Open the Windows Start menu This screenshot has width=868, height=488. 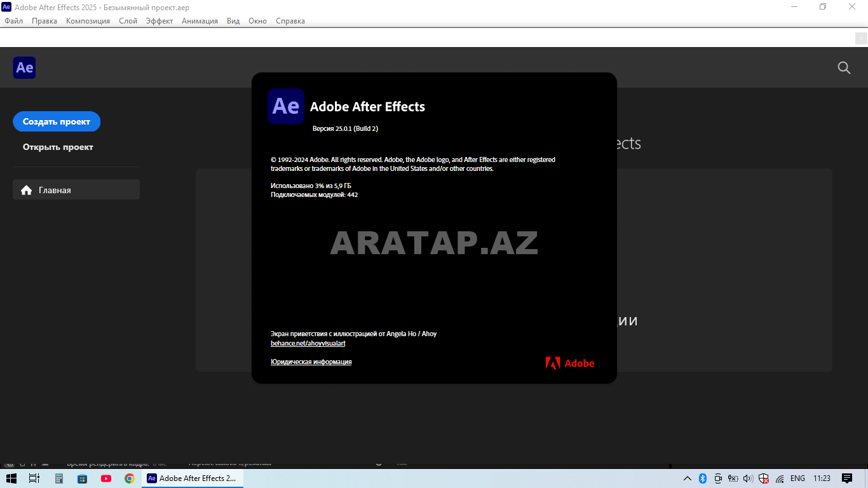11,478
